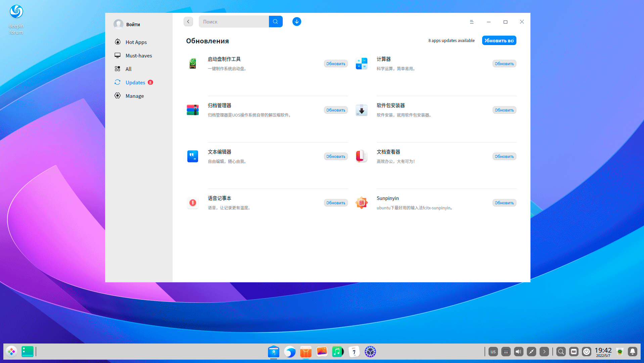
Task: Select Must-haves in the sidebar
Action: point(138,55)
